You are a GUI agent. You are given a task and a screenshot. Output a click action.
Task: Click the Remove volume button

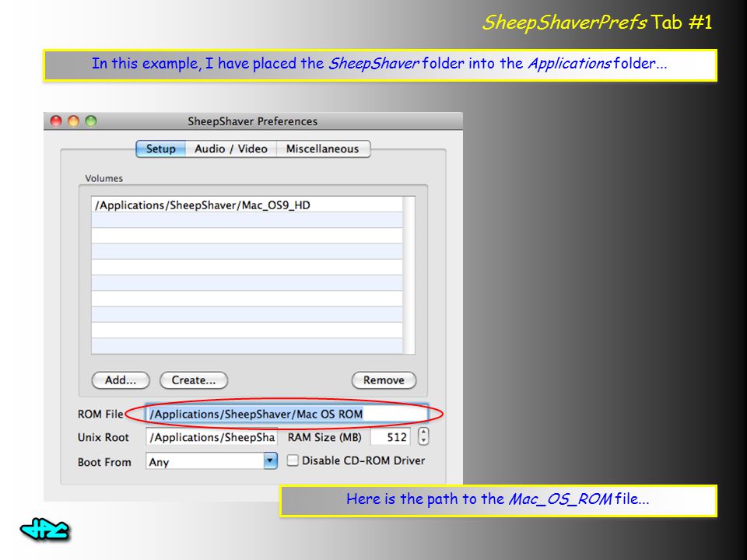coord(384,380)
